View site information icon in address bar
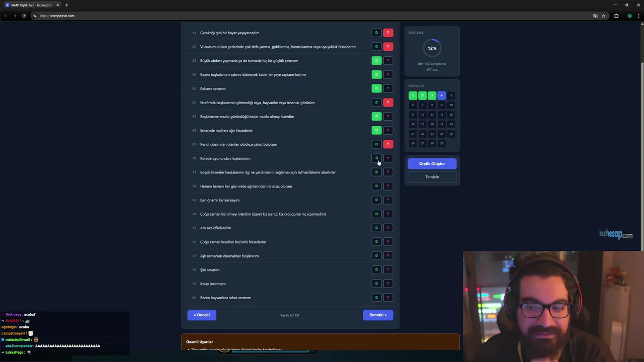 coord(35,16)
